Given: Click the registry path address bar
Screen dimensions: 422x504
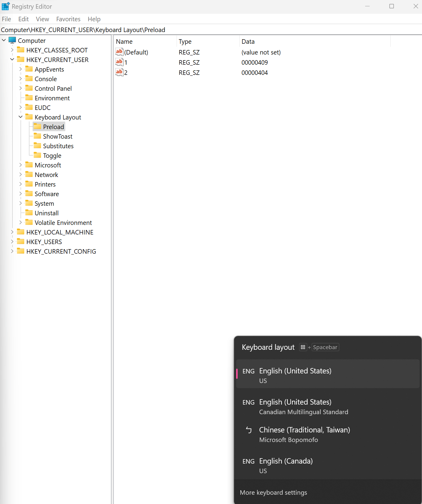Looking at the screenshot, I should click(211, 30).
